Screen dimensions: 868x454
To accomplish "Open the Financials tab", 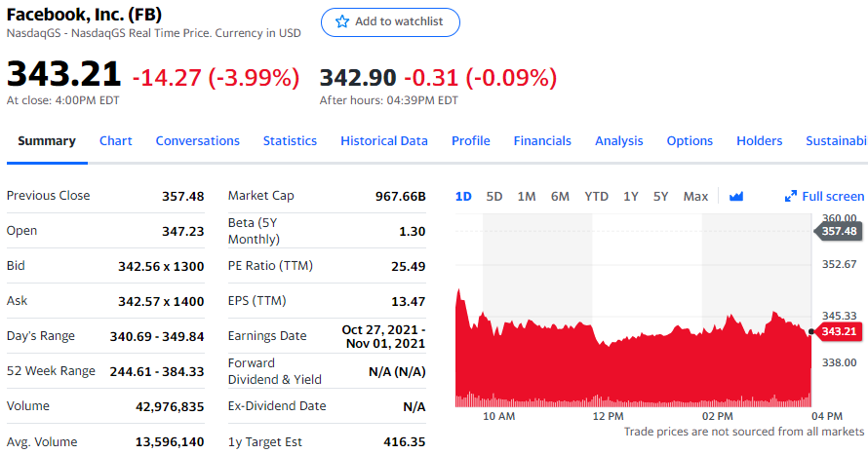I will coord(542,141).
